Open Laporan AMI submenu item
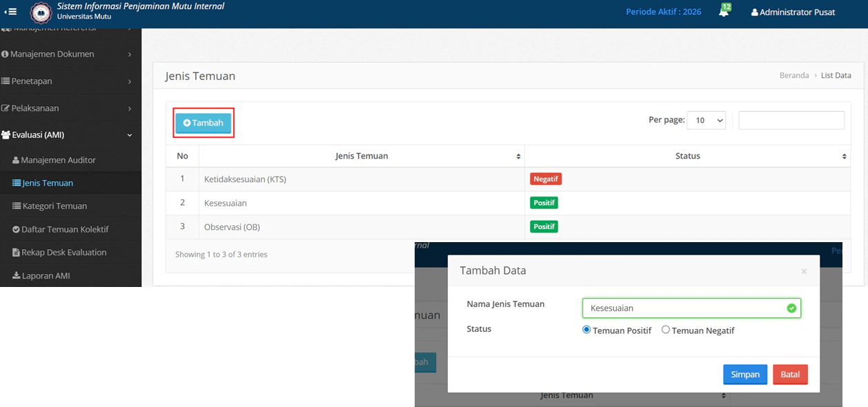Viewport: 868px width, 407px height. [x=70, y=275]
